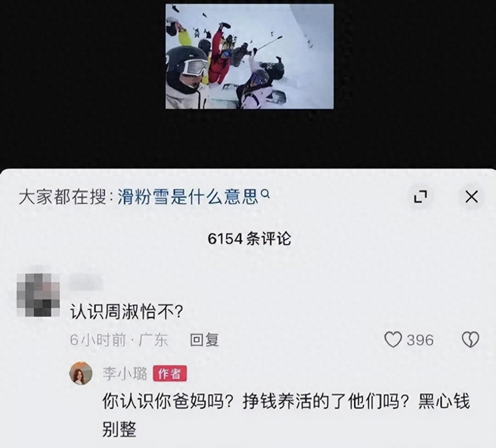Select the comment text 认识周淑怡不?
496x448 pixels.
pos(126,312)
